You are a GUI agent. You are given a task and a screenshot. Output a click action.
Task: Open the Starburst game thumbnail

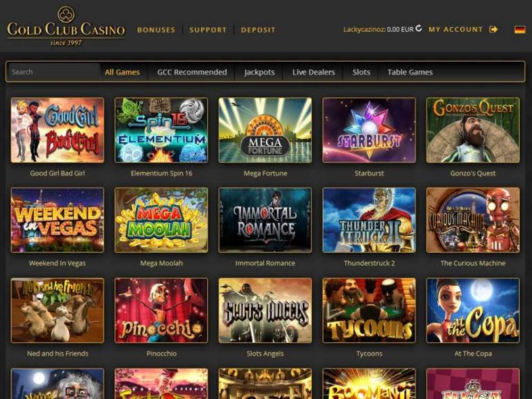[x=369, y=130]
